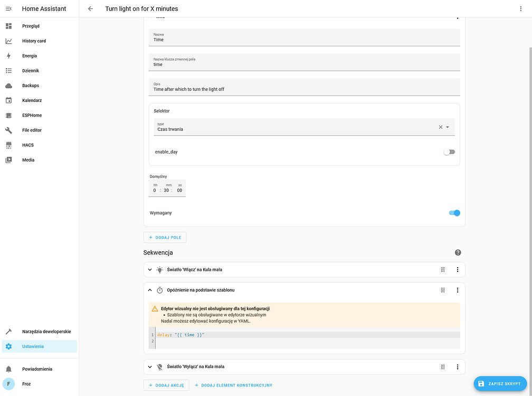Click the Dodaj Akcję button
The height and width of the screenshot is (396, 532).
[x=166, y=385]
